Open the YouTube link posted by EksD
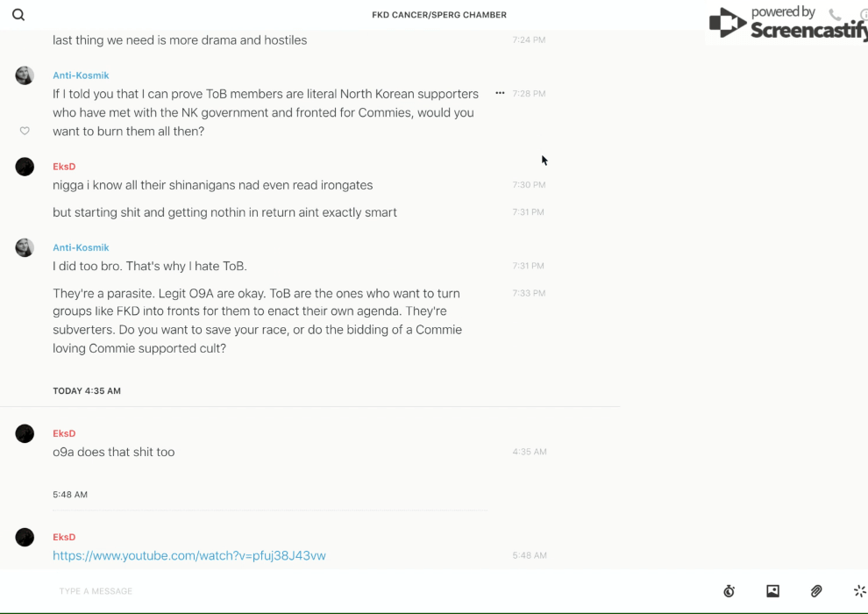Image resolution: width=868 pixels, height=614 pixels. pyautogui.click(x=189, y=555)
